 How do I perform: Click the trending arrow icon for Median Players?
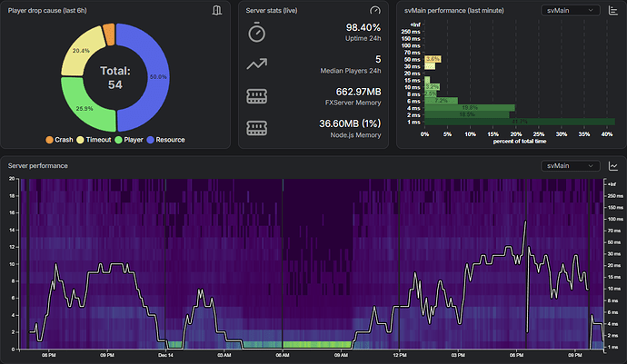tap(255, 64)
